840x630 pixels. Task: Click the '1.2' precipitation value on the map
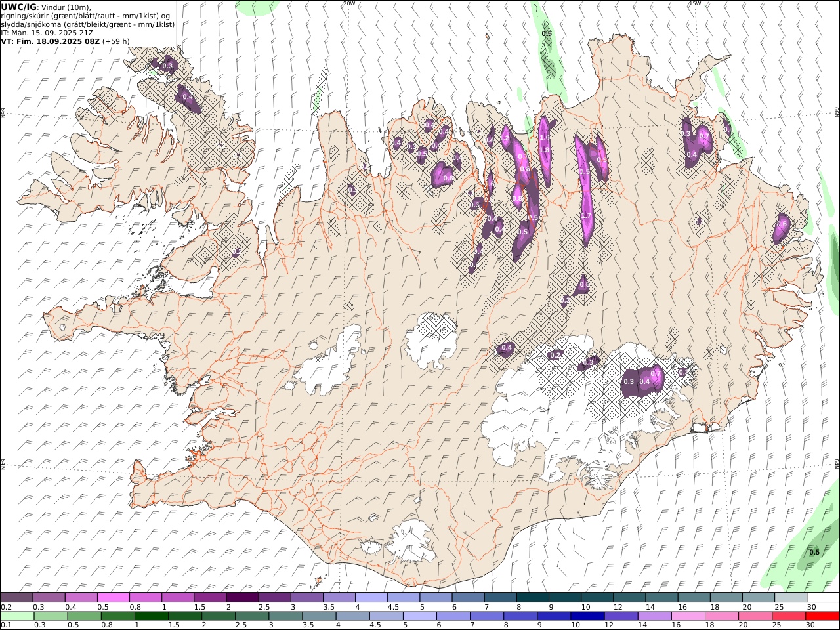point(505,137)
